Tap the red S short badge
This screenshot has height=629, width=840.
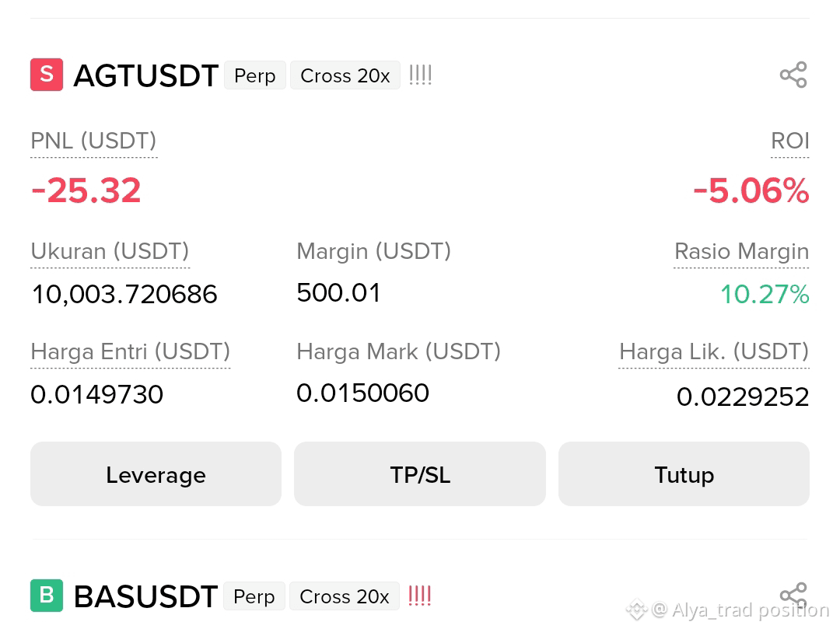point(47,75)
